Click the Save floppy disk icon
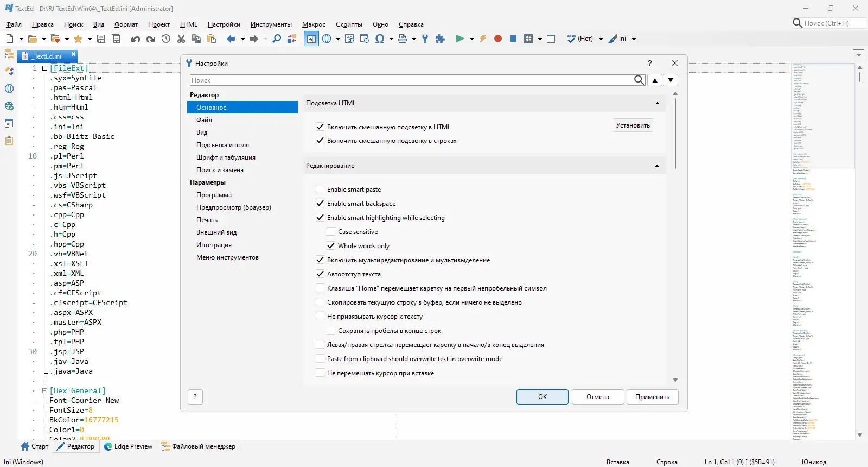This screenshot has width=868, height=467. (101, 39)
